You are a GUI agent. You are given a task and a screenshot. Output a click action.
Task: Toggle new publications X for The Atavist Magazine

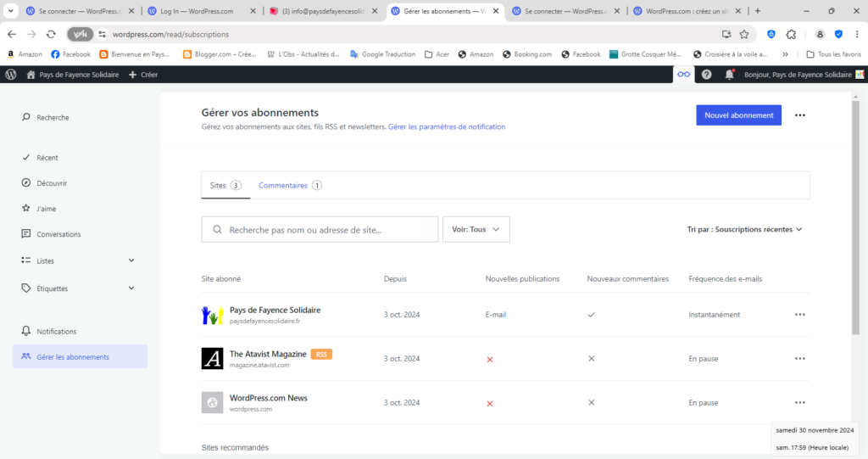[x=490, y=359]
